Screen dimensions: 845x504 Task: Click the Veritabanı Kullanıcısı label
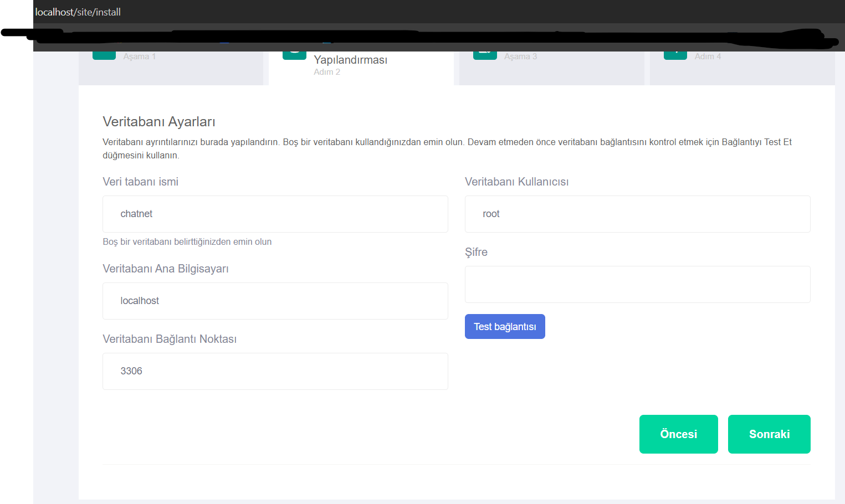(x=516, y=182)
